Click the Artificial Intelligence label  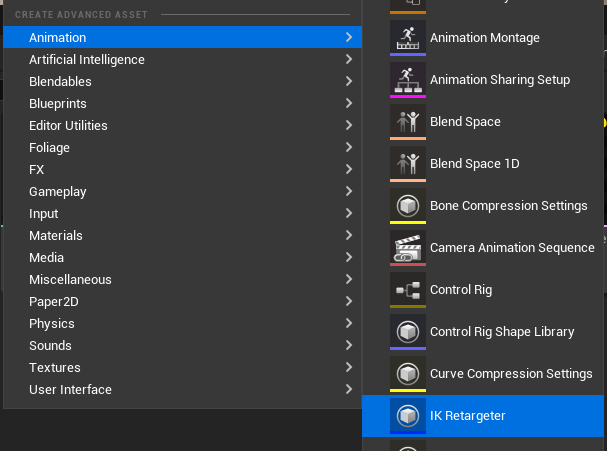[87, 60]
